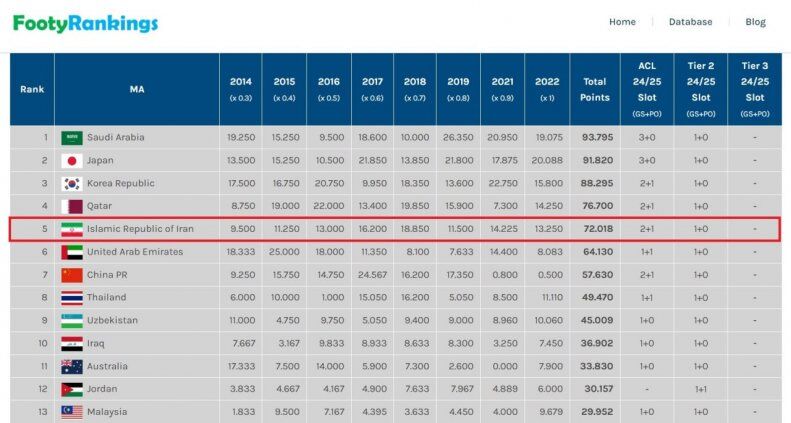Click the ACL 24/25 Slot header
This screenshot has height=423, width=791.
[x=647, y=89]
